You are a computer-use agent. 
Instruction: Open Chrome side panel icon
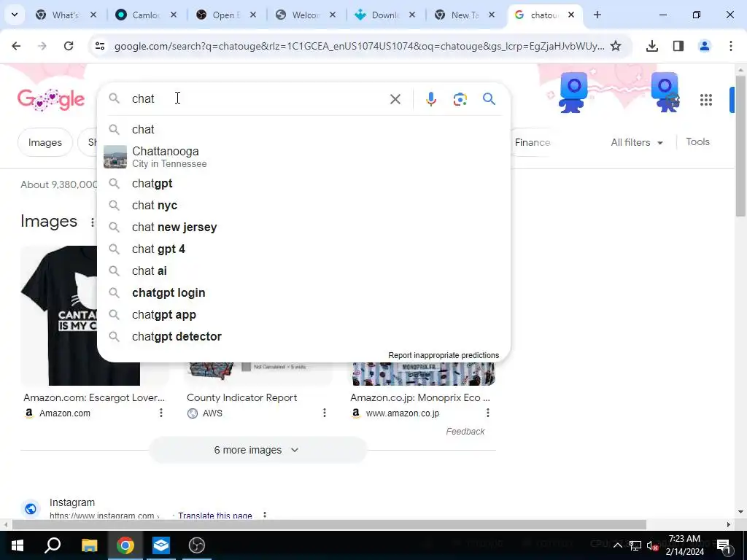click(678, 46)
